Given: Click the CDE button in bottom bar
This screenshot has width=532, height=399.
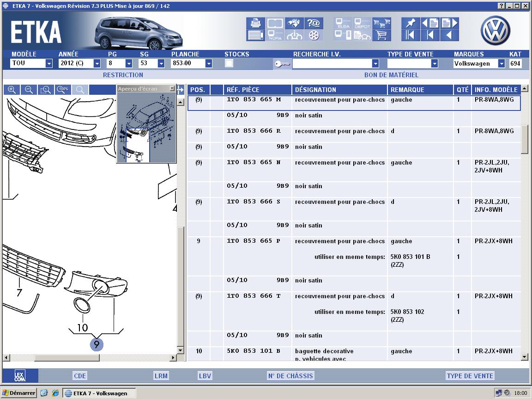Looking at the screenshot, I should tap(80, 376).
